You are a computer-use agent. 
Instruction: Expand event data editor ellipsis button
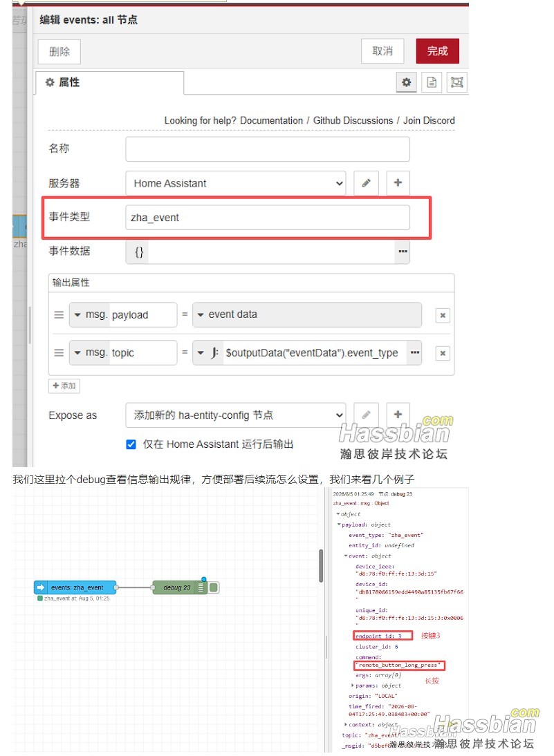point(403,252)
